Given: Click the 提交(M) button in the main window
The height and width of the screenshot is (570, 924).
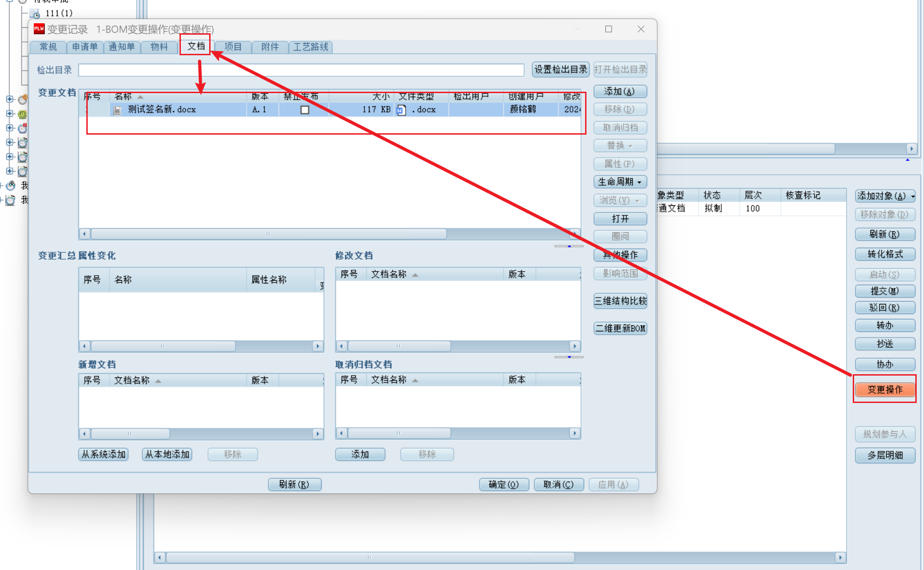Looking at the screenshot, I should [885, 291].
